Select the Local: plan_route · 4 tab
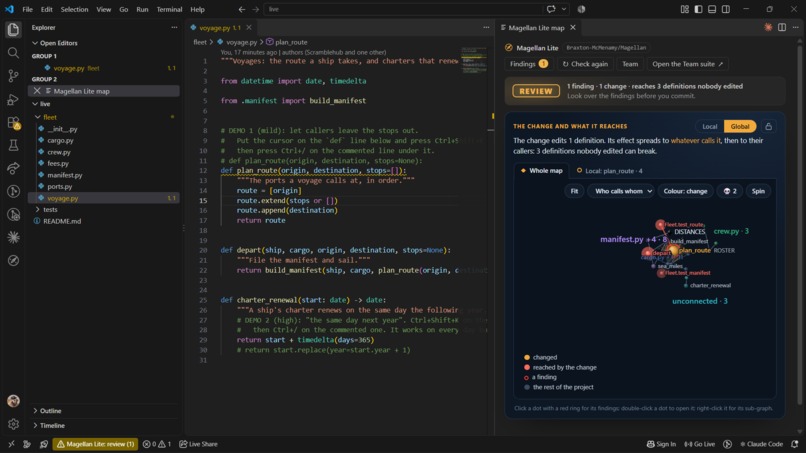Viewport: 806px width, 453px height. 610,171
